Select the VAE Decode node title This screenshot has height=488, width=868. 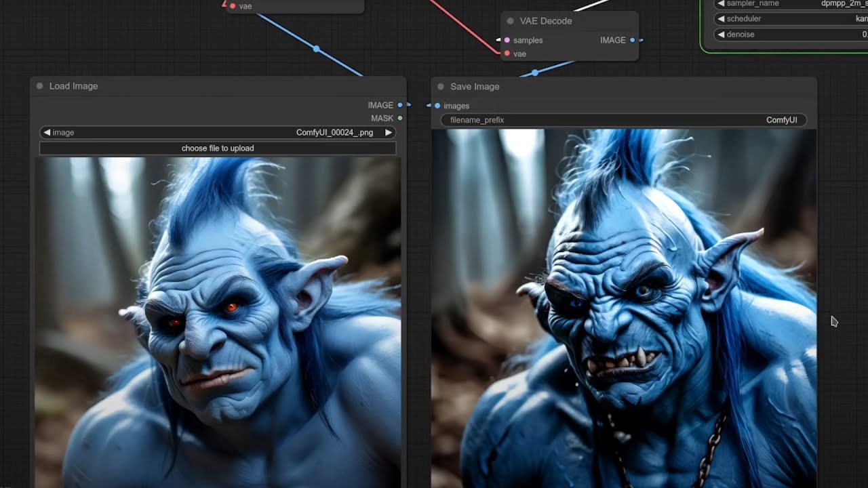tap(546, 21)
